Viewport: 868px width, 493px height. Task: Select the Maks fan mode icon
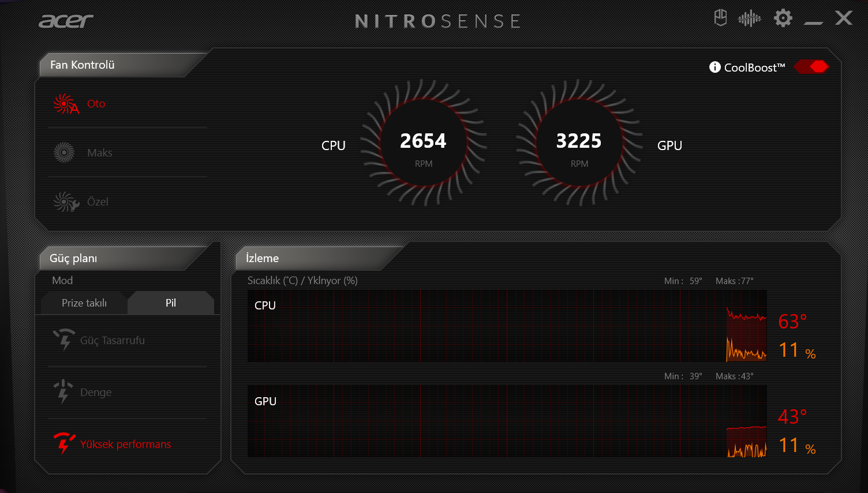64,152
